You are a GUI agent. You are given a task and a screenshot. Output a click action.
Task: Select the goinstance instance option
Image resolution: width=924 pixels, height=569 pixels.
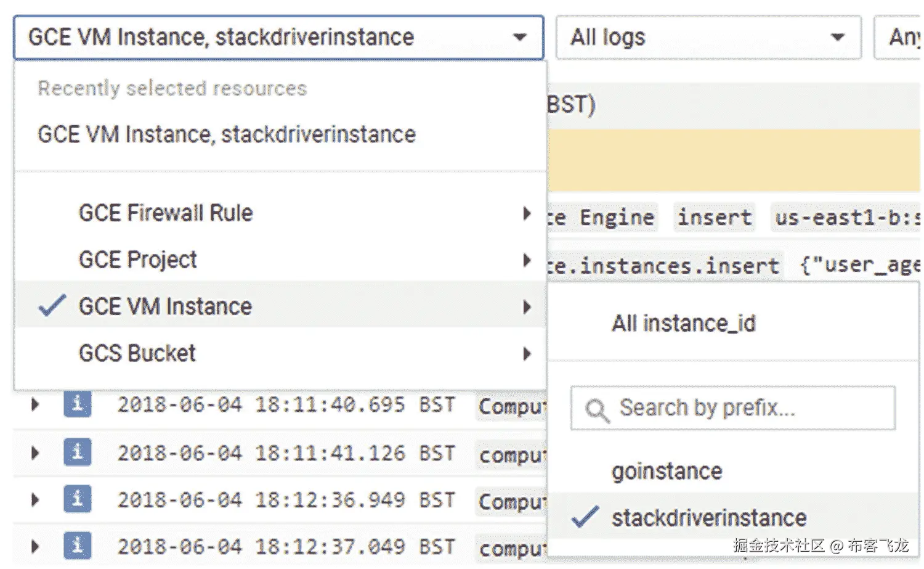pyautogui.click(x=667, y=472)
